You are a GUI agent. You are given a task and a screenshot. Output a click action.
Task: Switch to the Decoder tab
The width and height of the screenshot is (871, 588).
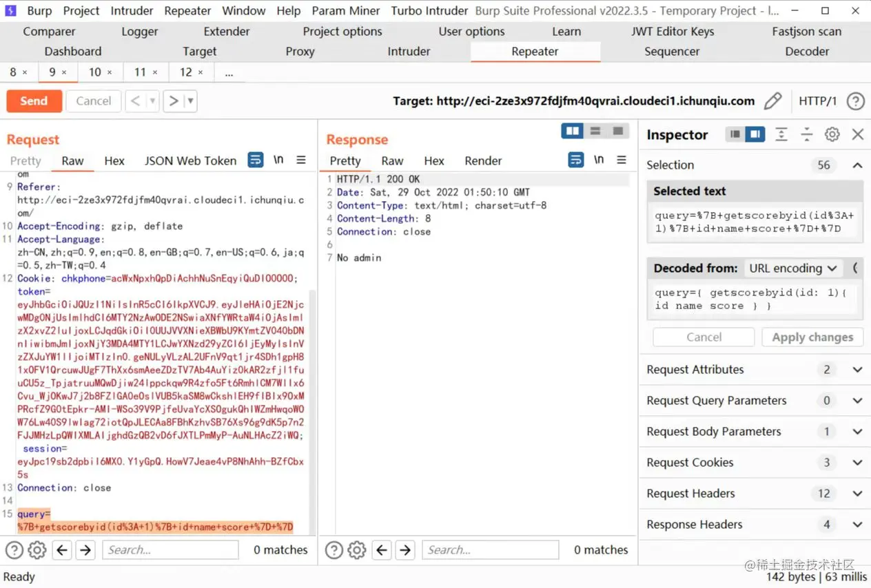click(807, 51)
